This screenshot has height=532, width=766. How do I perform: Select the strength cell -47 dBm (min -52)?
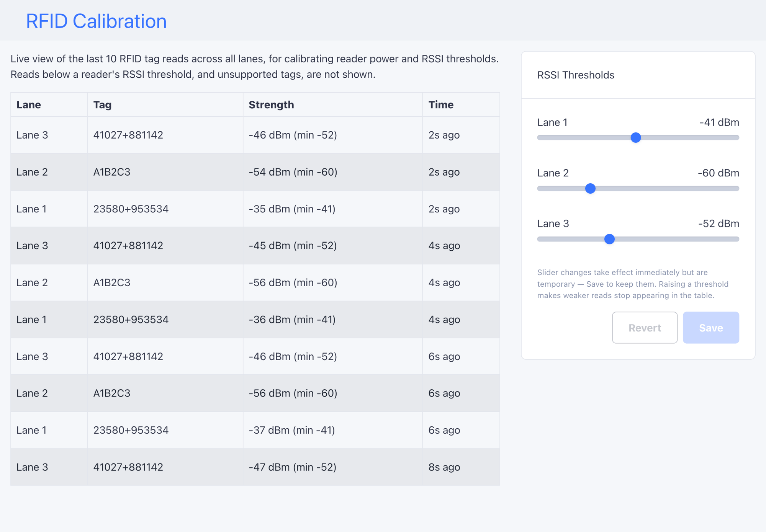coord(333,467)
